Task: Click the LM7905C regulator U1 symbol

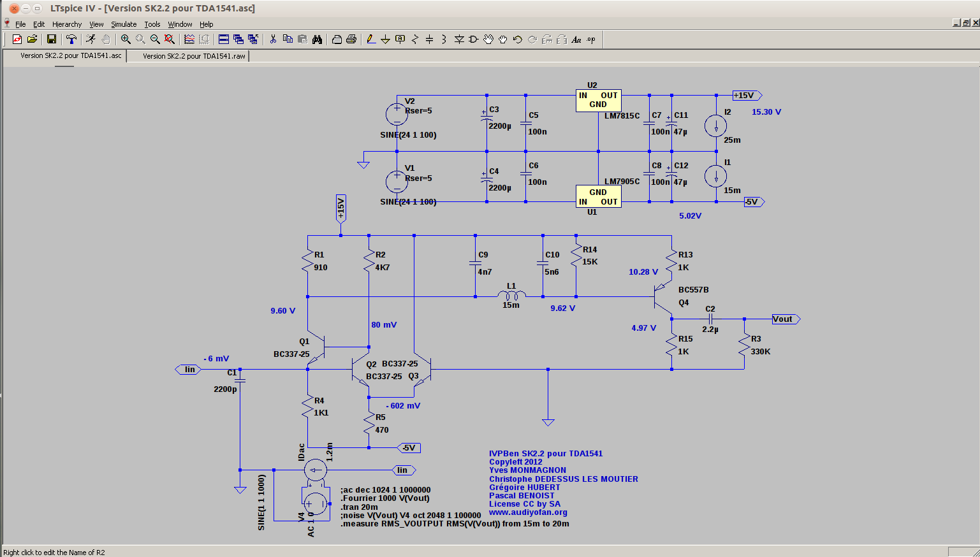Action: [598, 196]
